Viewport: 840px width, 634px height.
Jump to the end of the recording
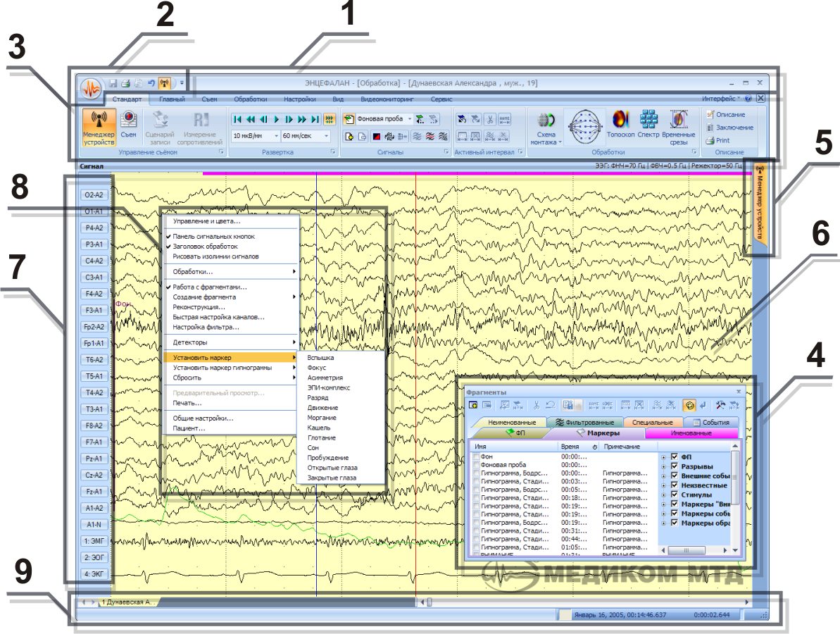pos(315,120)
